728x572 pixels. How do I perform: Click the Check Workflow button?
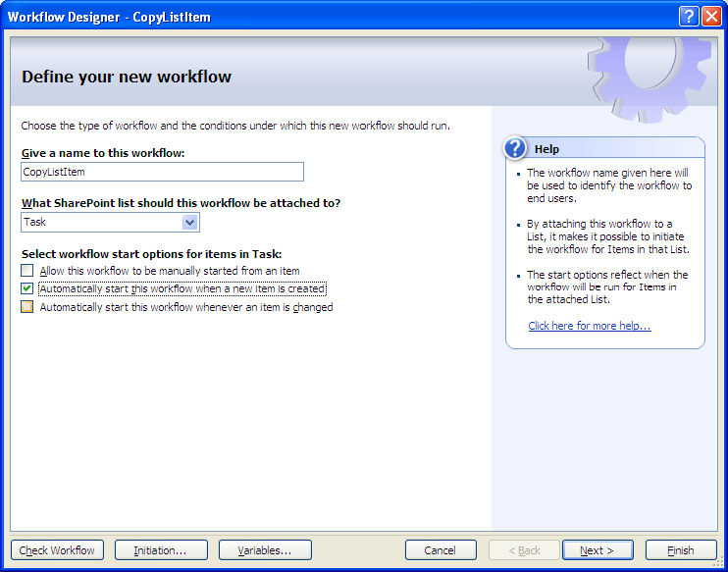click(57, 550)
